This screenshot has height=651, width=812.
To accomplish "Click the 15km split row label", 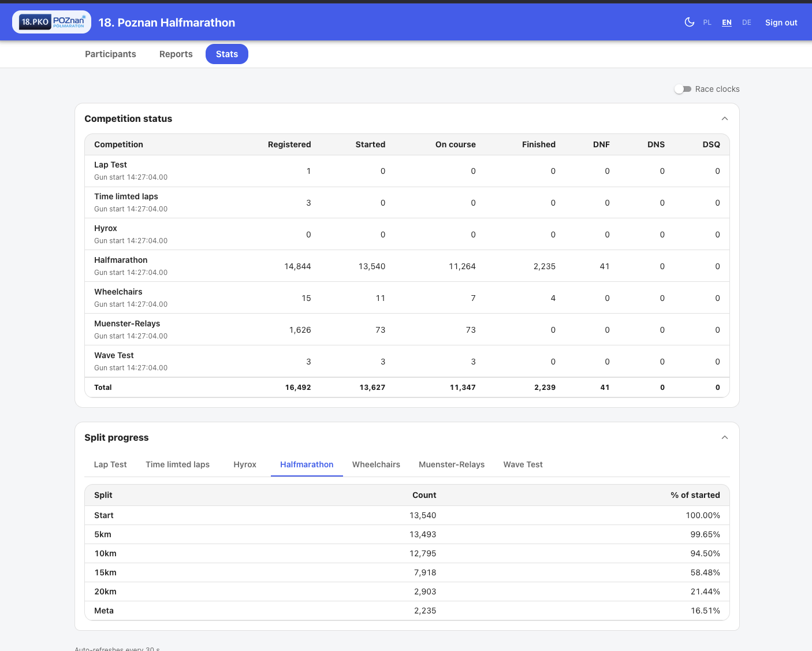I will [x=105, y=572].
